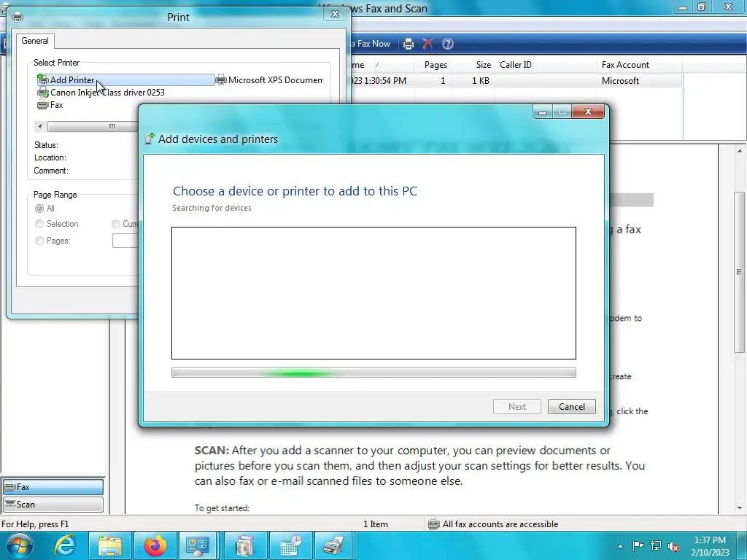Click the Add devices and printers title icon

tap(150, 139)
